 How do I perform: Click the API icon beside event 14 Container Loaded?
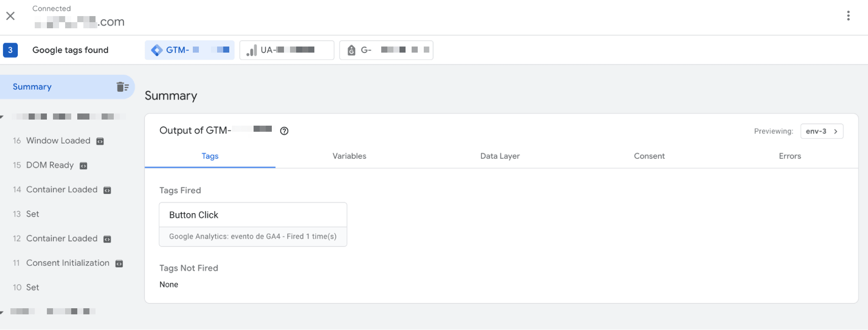(107, 190)
